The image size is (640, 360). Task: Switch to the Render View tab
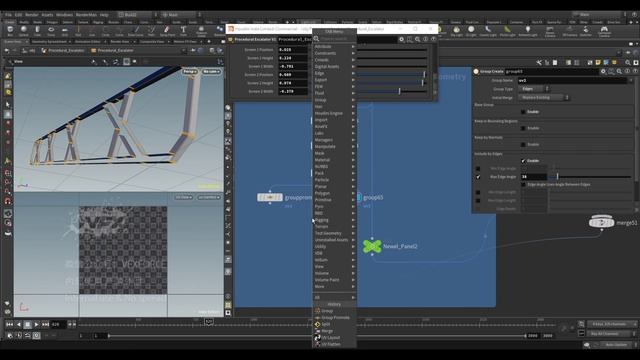coord(120,42)
